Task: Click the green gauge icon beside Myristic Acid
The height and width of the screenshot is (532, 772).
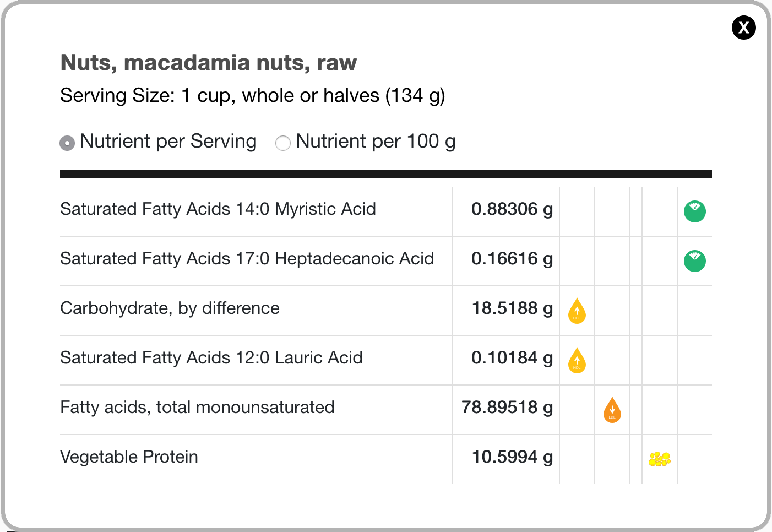Action: click(x=695, y=211)
